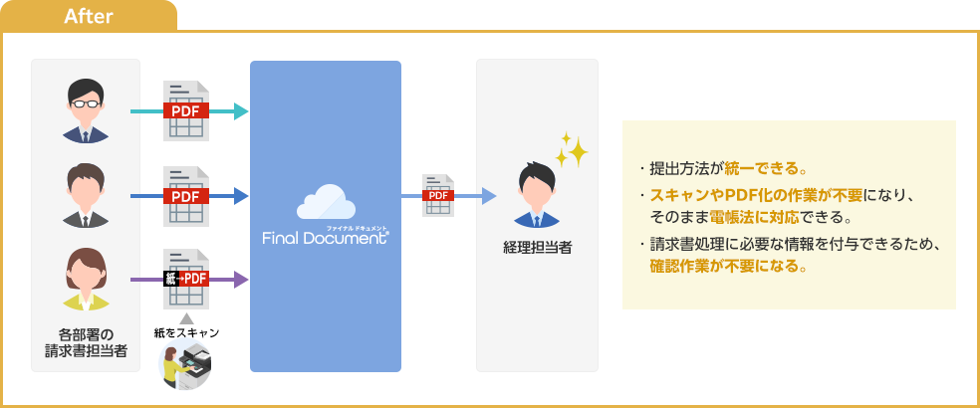The image size is (980, 408).
Task: Select the After tab label
Action: pos(90,16)
